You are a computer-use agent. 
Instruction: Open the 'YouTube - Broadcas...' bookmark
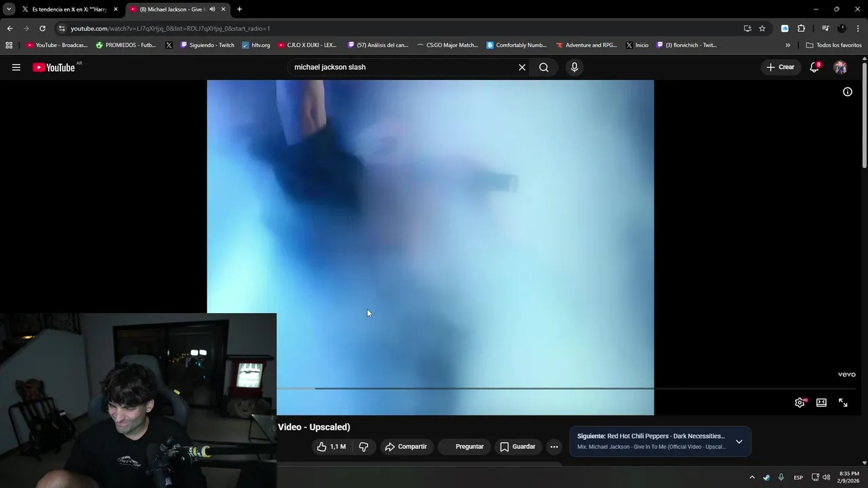[x=57, y=45]
